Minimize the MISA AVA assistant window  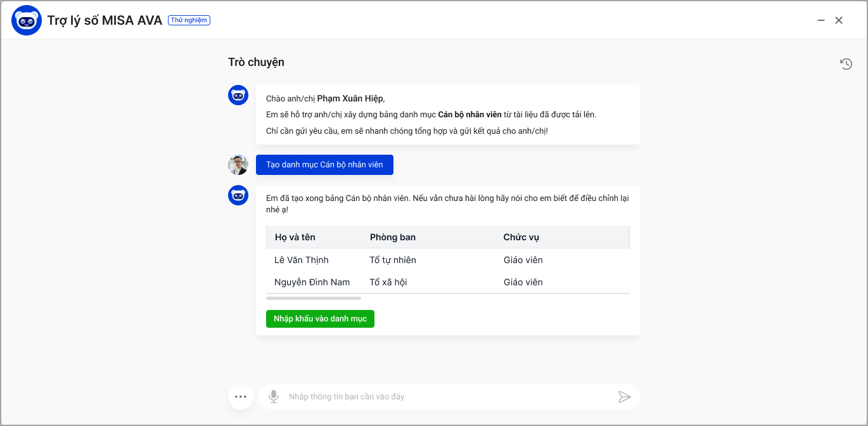click(x=821, y=20)
